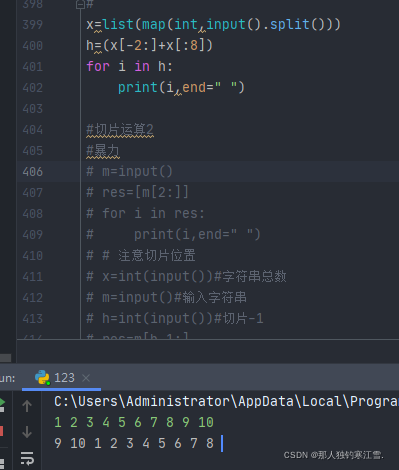
Task: Close the 123 run tab
Action: coord(86,378)
